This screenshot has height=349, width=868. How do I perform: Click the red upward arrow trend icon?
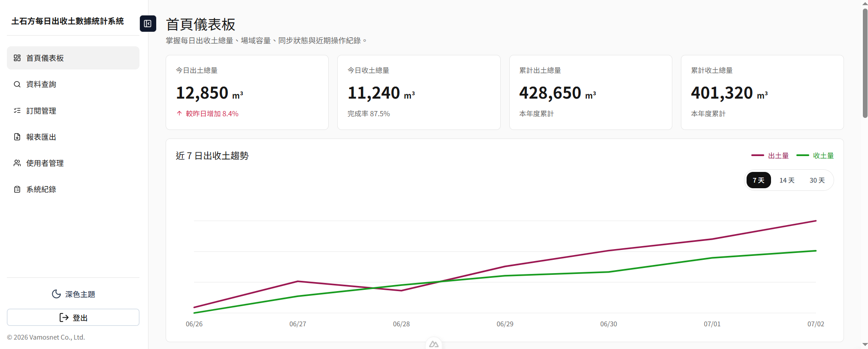[179, 113]
